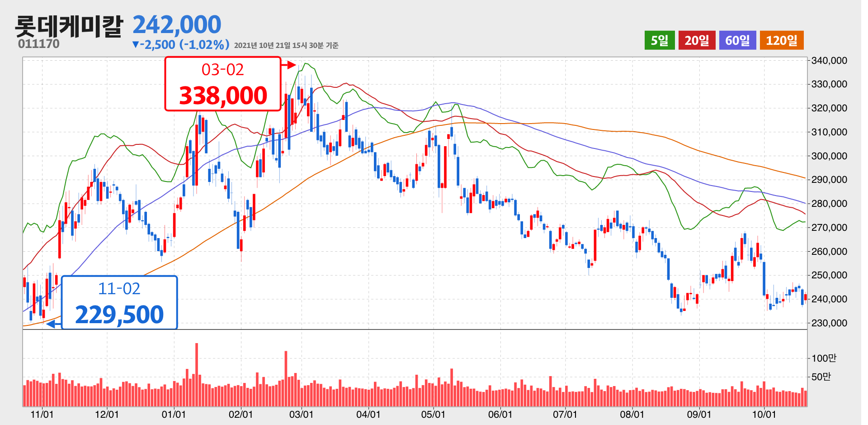
Task: Click the low price label 229,500
Action: pos(119,315)
